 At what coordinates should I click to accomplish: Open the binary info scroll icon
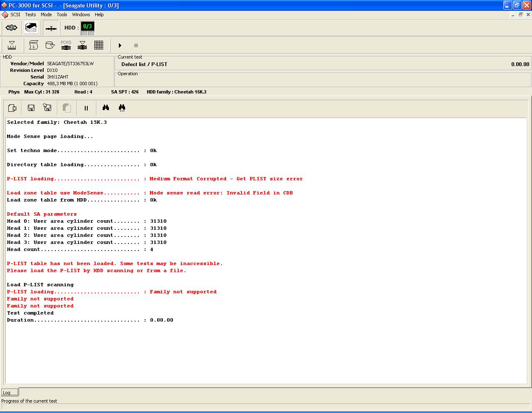click(x=33, y=45)
